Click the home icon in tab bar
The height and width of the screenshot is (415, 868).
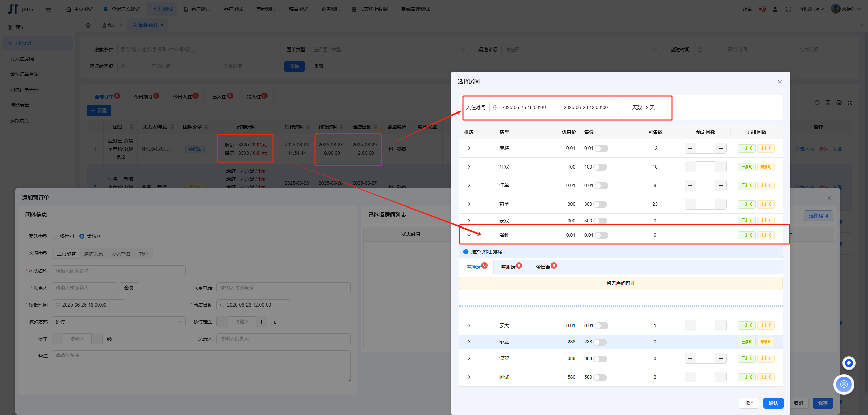[x=88, y=25]
